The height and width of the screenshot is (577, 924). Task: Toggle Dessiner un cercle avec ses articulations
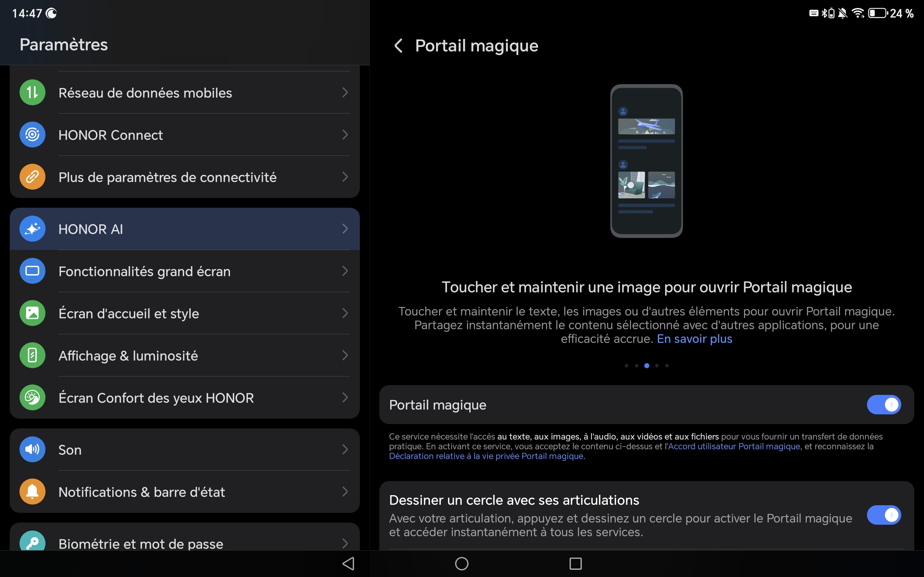click(x=883, y=515)
